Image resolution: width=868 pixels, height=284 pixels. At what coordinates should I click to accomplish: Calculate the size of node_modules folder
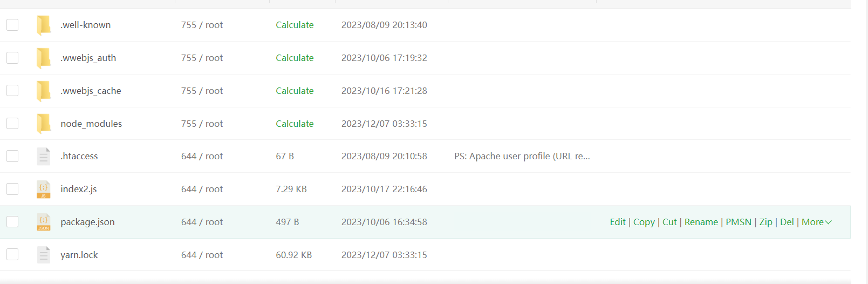coord(295,124)
